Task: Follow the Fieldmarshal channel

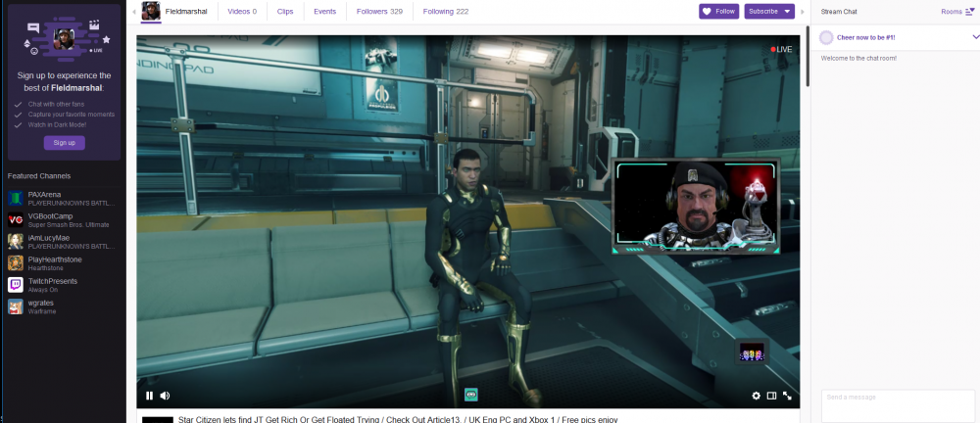Action: point(719,12)
